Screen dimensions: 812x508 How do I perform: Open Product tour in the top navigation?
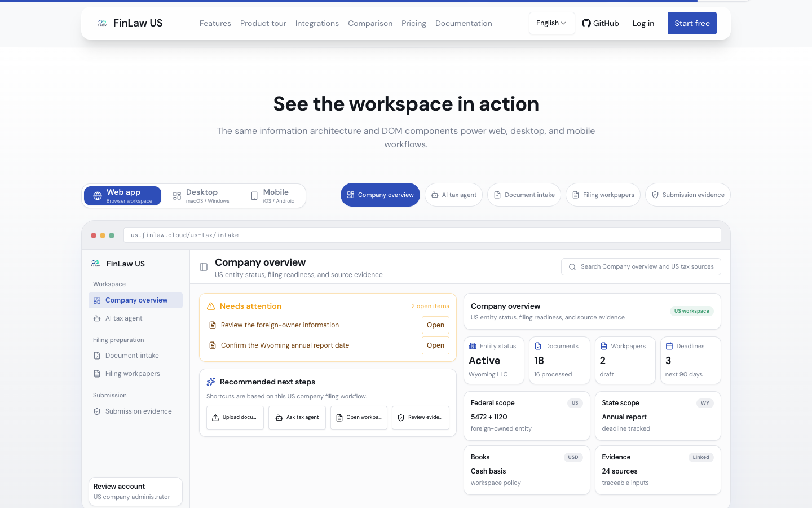[263, 23]
